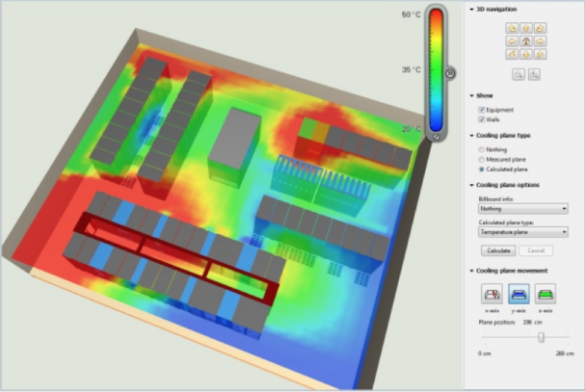Open the Calculated plane type dropdown
The width and height of the screenshot is (585, 392).
(523, 231)
